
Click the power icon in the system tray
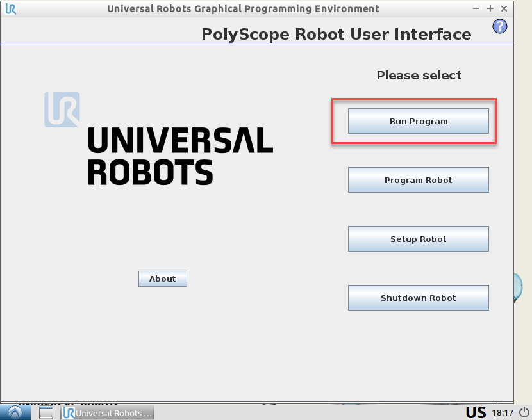point(524,412)
